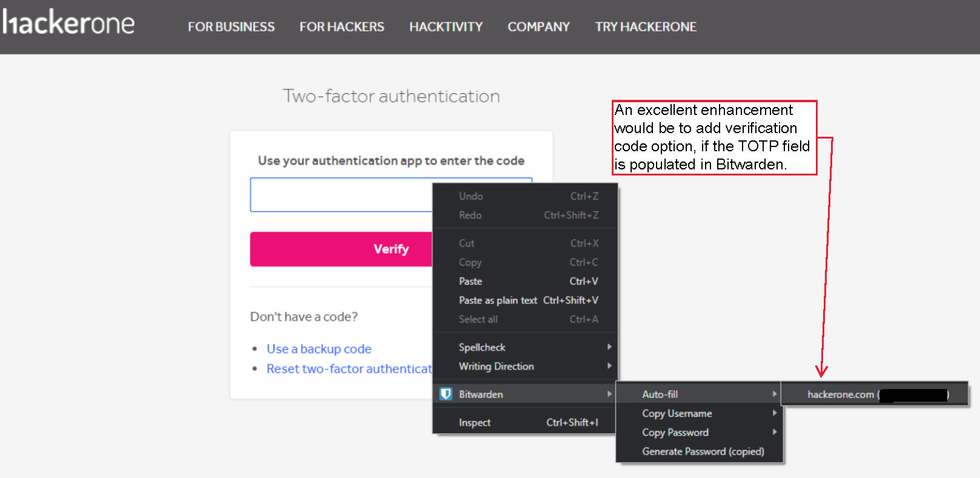Image resolution: width=980 pixels, height=478 pixels.
Task: Choose Undo in the context menu
Action: 525,196
